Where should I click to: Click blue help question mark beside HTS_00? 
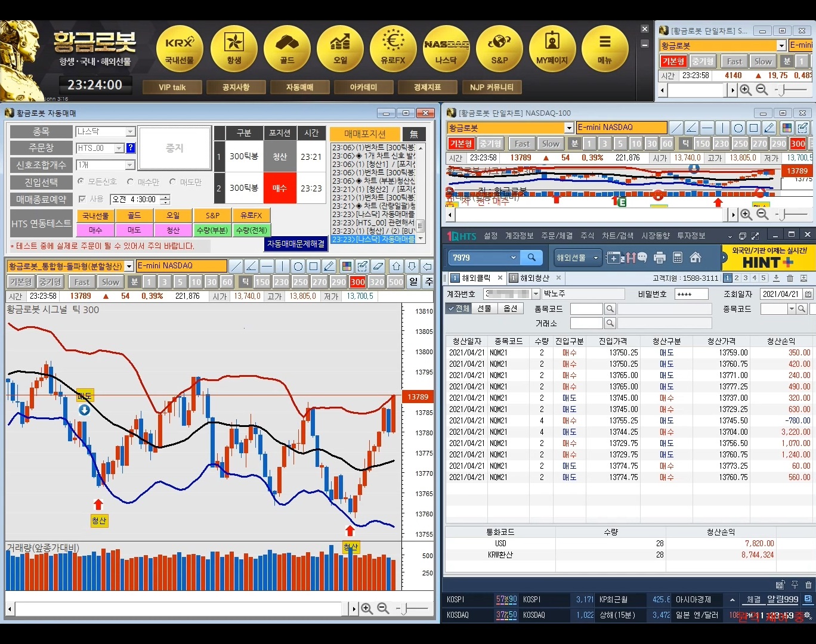(131, 148)
